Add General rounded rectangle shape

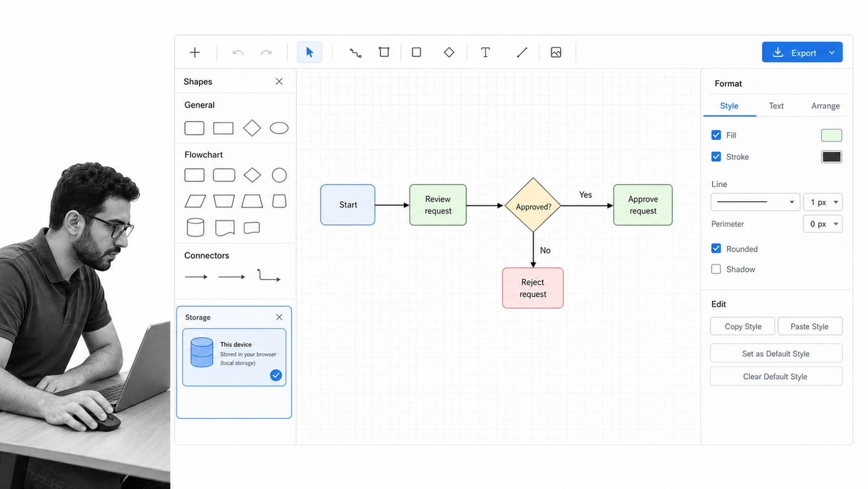click(194, 128)
